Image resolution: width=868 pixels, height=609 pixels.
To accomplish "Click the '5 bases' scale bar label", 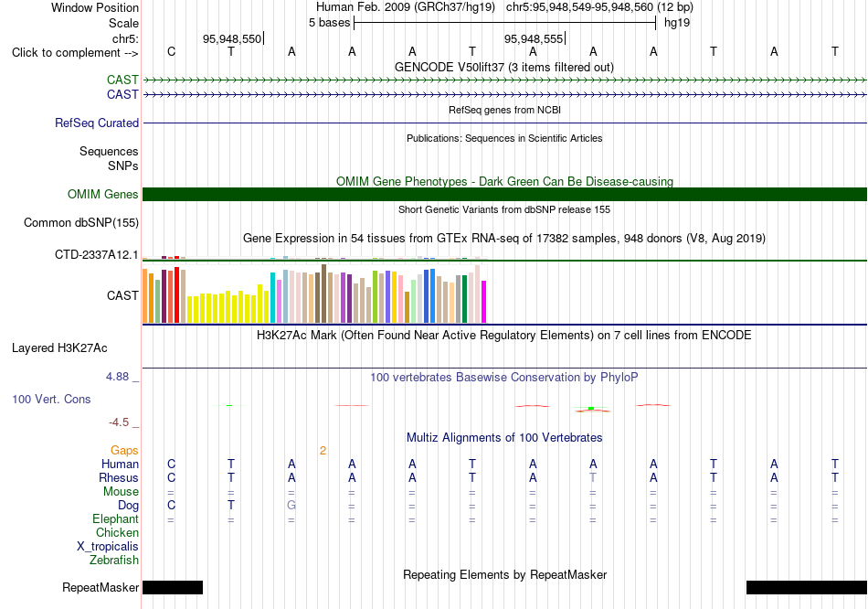I will [x=329, y=23].
